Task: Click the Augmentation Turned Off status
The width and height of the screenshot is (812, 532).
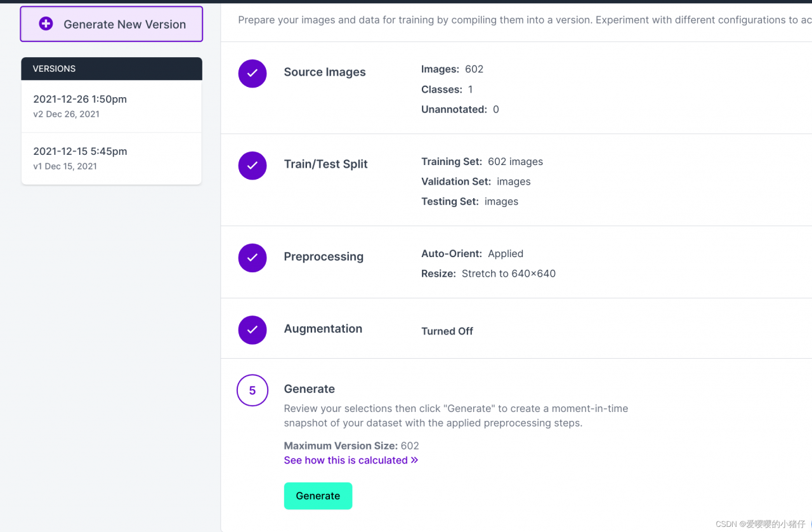Action: [x=447, y=331]
